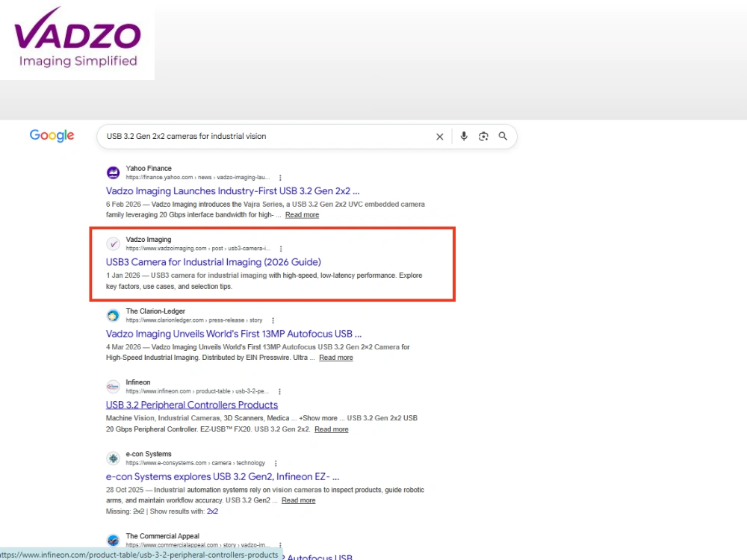Click the magnifier search icon
Screen dimensions: 747x560
coord(503,136)
